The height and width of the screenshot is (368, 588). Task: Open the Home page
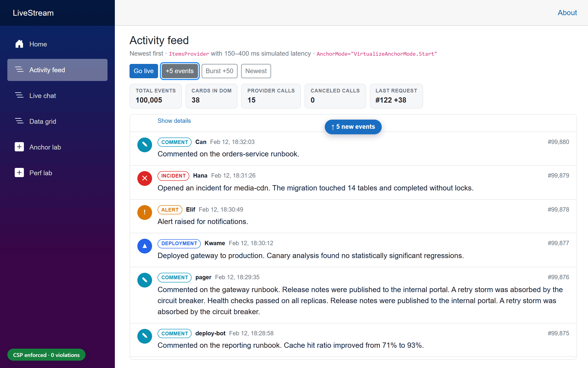pos(57,44)
